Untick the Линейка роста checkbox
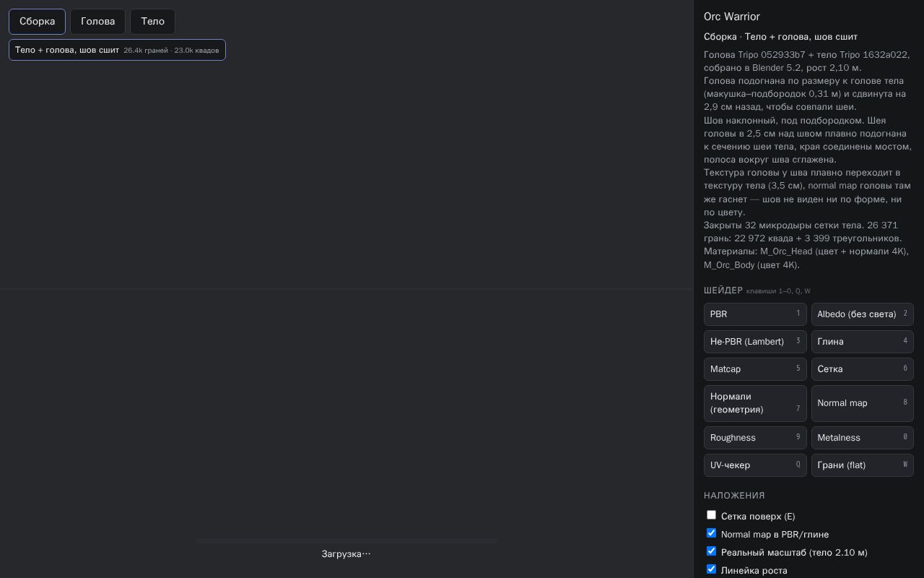The width and height of the screenshot is (924, 578). click(711, 569)
